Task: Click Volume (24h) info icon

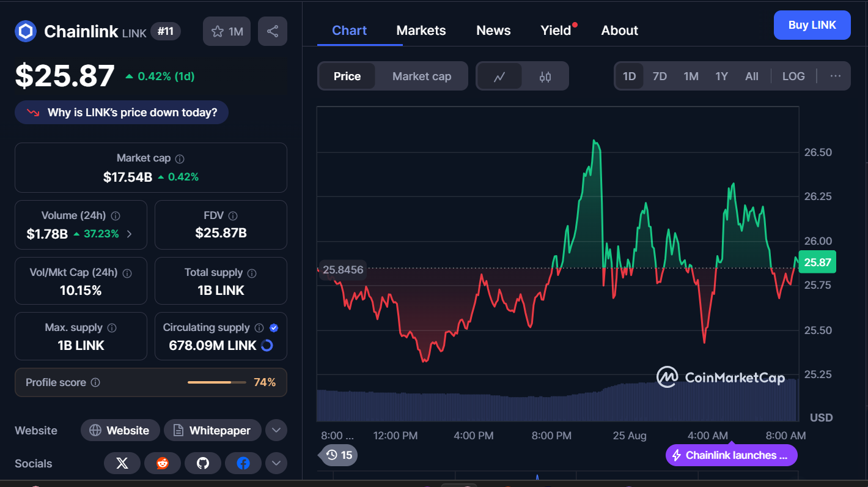Action: (116, 216)
